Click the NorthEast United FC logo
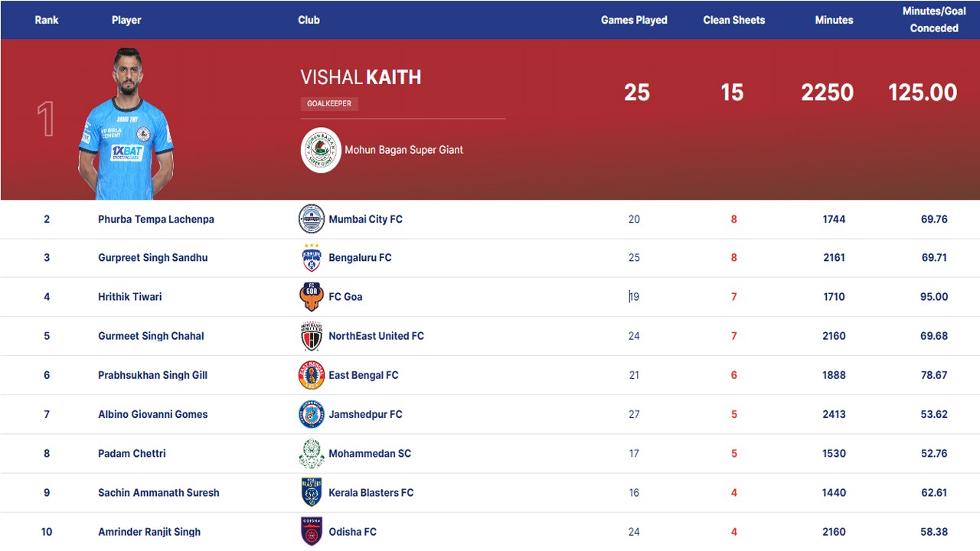 point(312,336)
